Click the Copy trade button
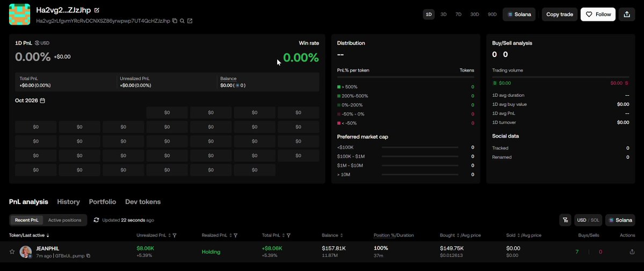This screenshot has width=644, height=271. (559, 15)
